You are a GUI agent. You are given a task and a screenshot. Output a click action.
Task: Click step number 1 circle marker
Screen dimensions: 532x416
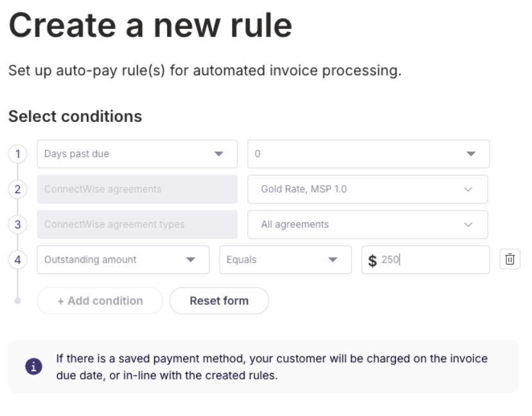click(x=18, y=154)
